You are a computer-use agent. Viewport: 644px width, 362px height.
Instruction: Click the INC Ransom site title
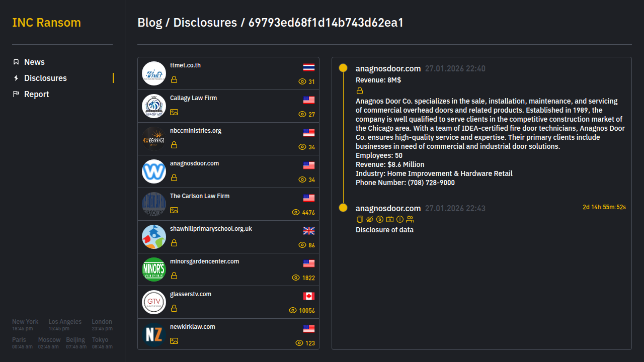(x=46, y=23)
